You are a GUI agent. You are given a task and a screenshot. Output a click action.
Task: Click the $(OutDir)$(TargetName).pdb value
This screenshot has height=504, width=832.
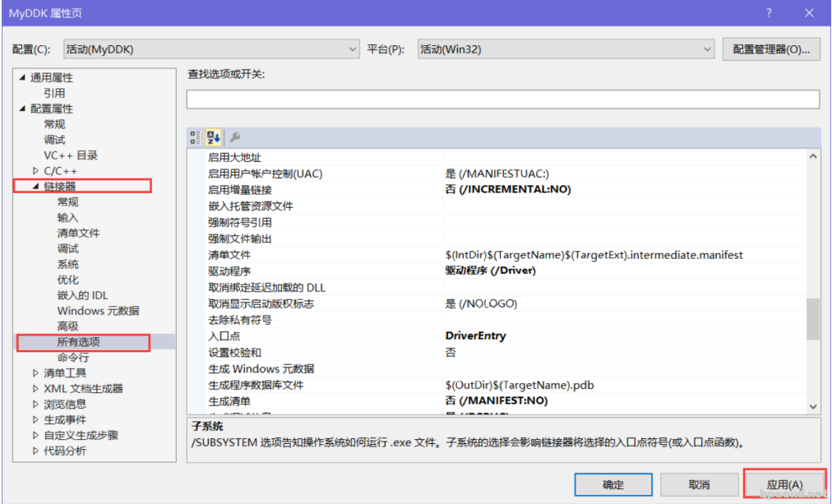coord(520,385)
